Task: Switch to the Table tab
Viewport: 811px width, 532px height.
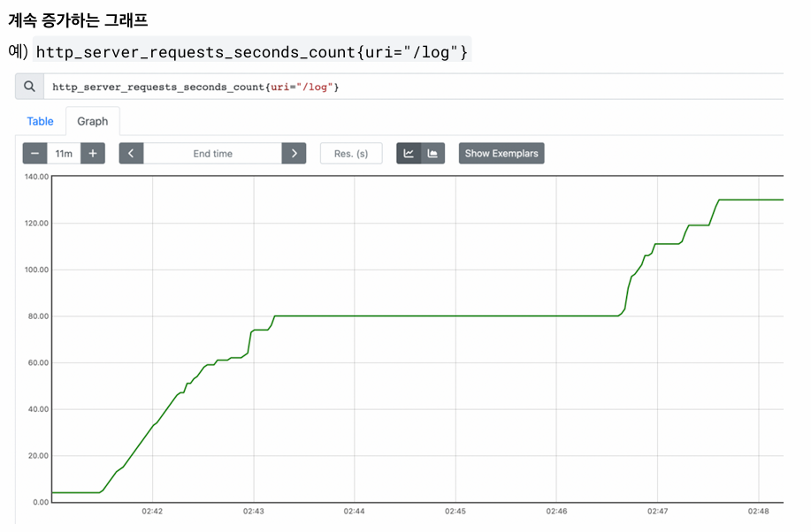Action: (x=40, y=121)
